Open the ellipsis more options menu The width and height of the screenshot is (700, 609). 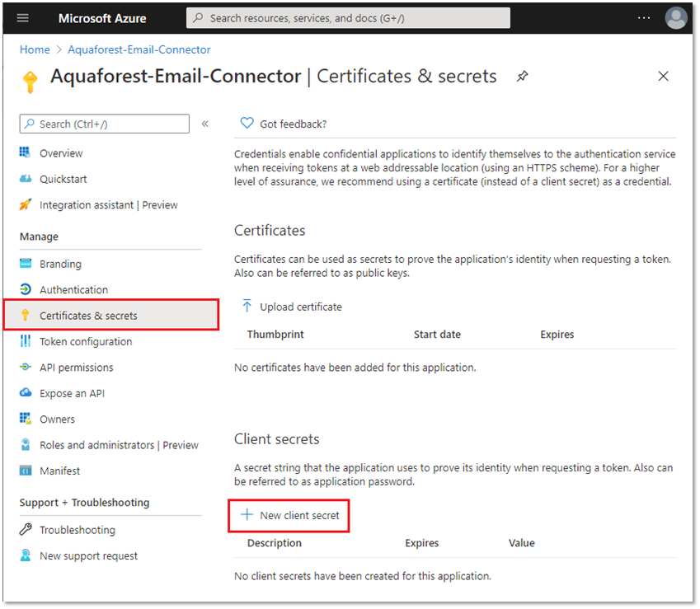[644, 17]
